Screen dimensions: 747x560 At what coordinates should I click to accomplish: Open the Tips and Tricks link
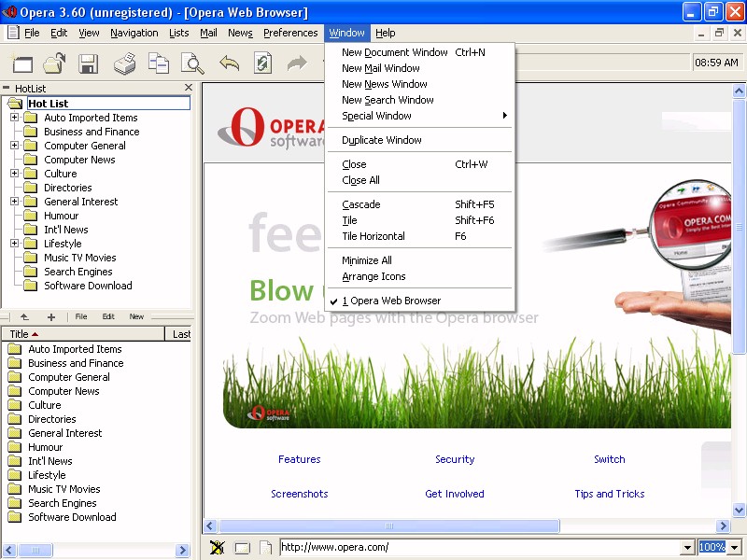[x=610, y=494]
